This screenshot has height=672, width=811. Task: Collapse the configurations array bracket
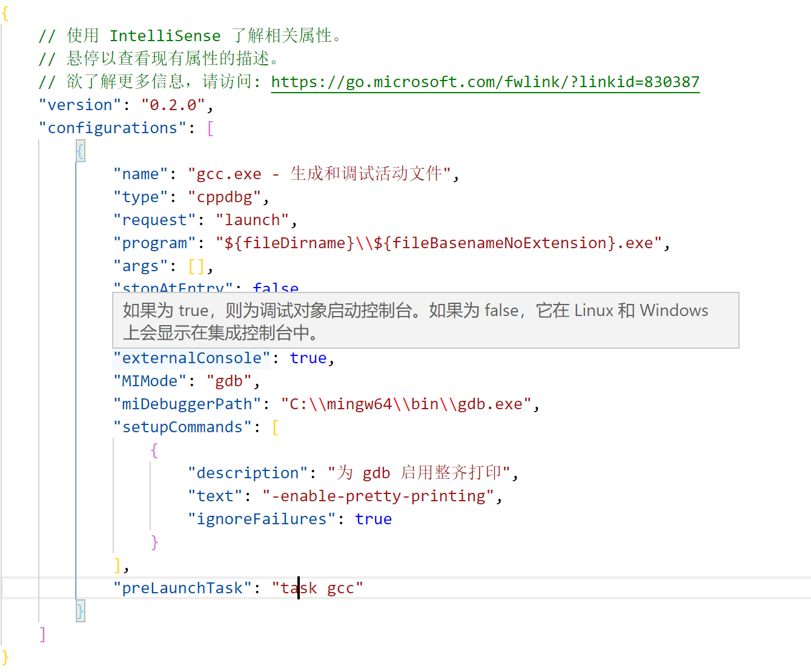pyautogui.click(x=211, y=127)
